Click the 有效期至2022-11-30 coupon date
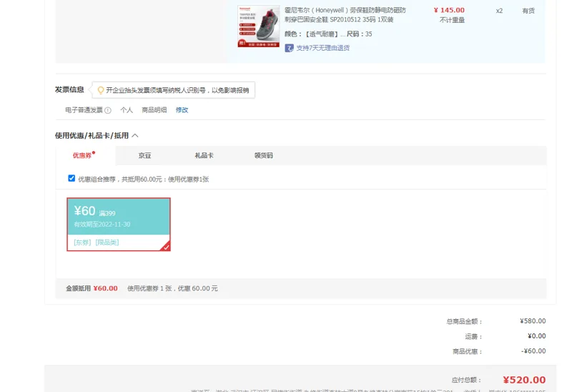Screen dimensions: 572x392 coord(102,225)
